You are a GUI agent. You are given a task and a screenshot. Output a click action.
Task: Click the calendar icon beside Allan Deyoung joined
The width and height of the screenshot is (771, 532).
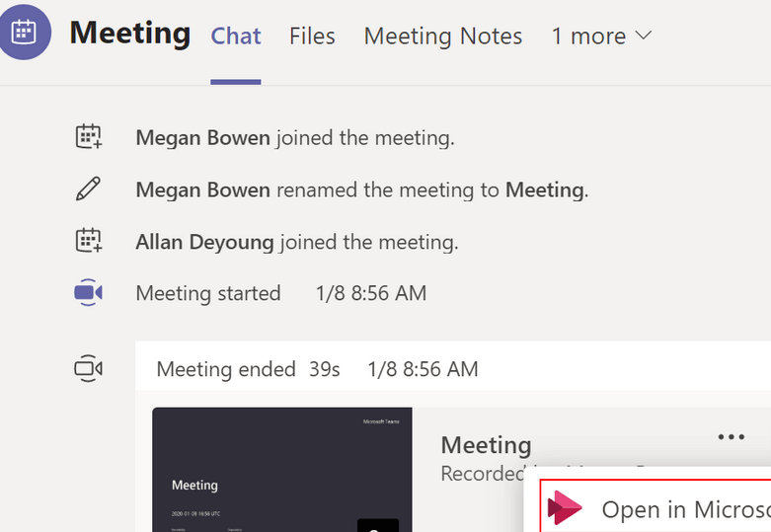[x=89, y=241]
